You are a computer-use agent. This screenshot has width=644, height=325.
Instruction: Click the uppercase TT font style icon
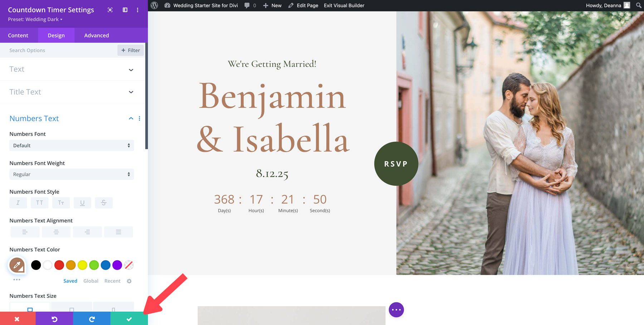tap(39, 202)
